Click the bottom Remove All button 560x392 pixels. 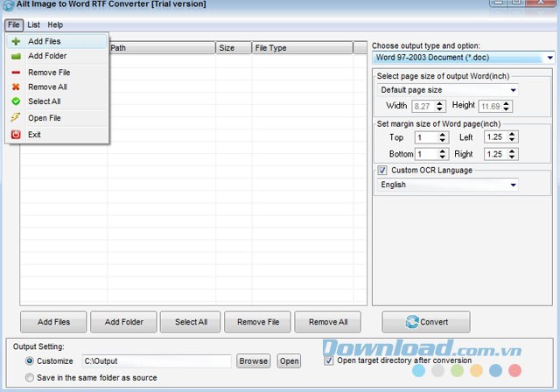[328, 322]
